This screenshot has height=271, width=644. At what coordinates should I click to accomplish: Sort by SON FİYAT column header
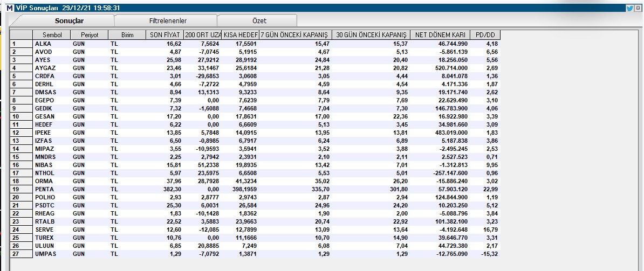click(x=165, y=35)
